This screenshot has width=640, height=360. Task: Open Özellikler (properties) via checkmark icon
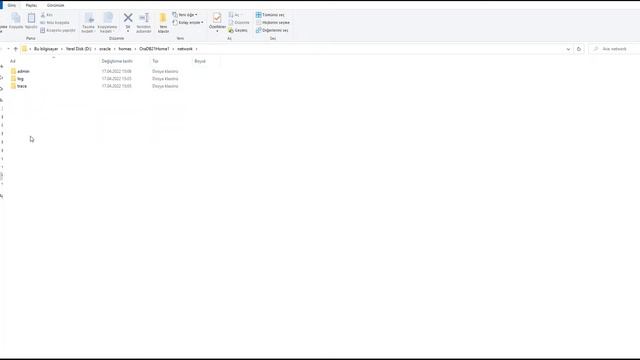click(x=217, y=18)
